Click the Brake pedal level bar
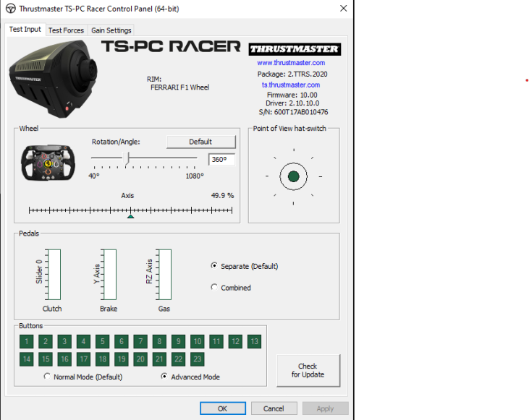This screenshot has width=529, height=420. 110,275
